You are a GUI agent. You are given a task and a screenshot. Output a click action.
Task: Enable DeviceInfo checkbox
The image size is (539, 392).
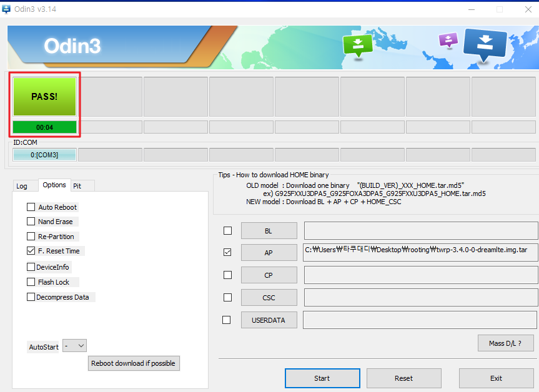31,267
